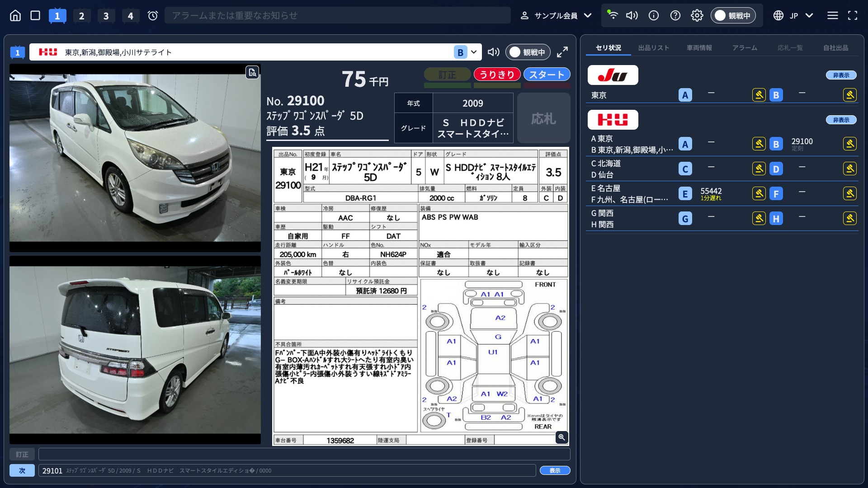Mute sound with top bar speaker icon
868x488 pixels.
coord(632,16)
